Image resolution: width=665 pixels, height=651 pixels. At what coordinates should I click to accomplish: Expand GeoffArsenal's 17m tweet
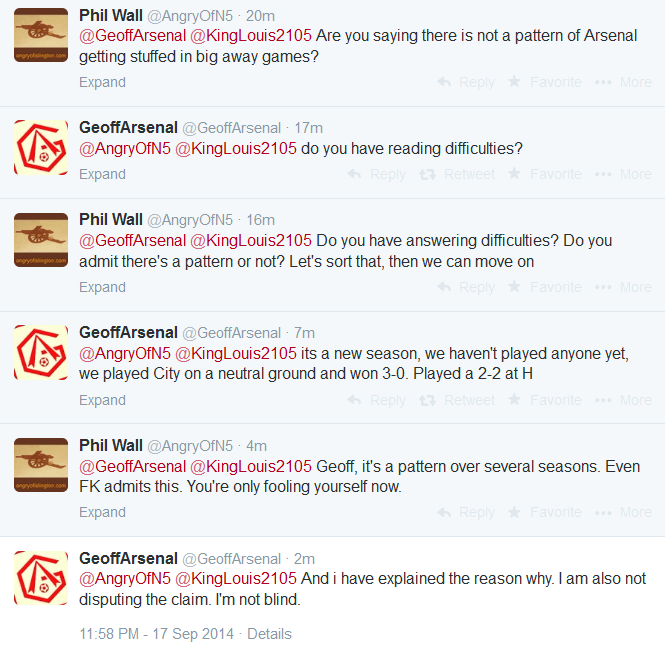(x=102, y=174)
